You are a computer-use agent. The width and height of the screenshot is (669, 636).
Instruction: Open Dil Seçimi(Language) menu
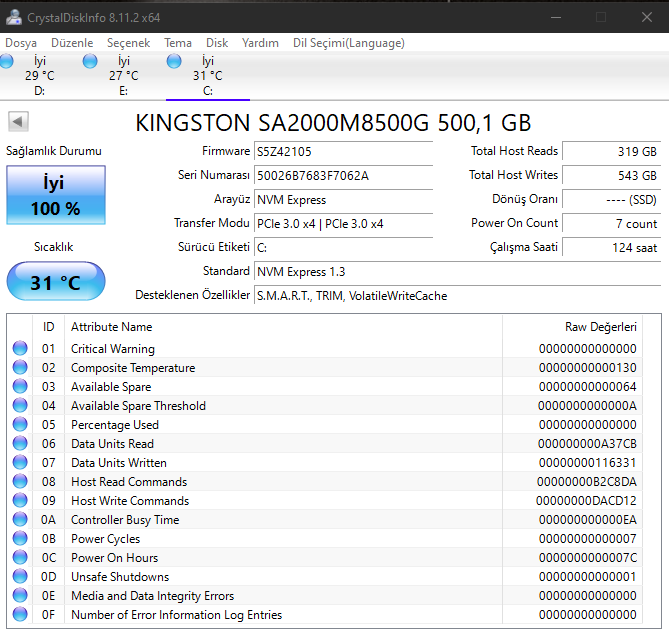click(x=348, y=43)
